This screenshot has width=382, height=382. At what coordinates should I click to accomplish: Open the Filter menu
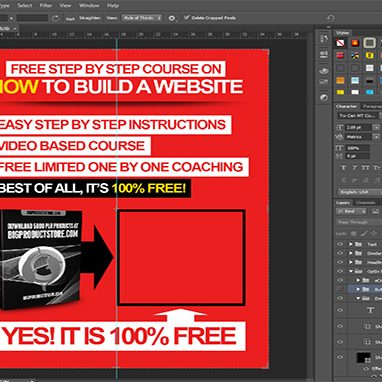tap(46, 5)
